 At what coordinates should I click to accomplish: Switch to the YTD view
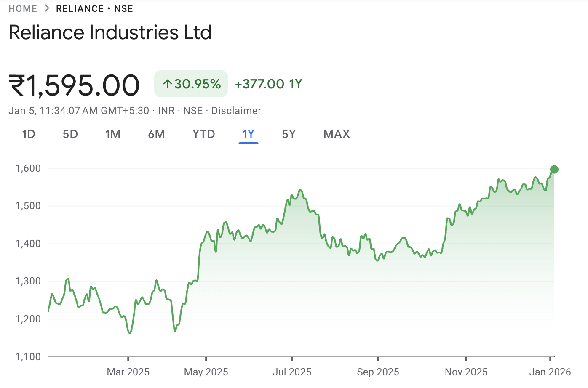pos(203,134)
